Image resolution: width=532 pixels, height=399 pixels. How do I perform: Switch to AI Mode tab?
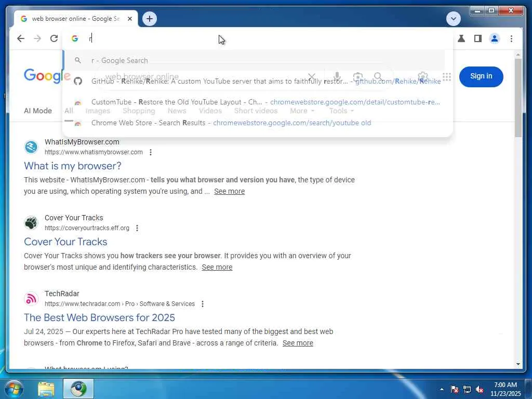pos(37,111)
